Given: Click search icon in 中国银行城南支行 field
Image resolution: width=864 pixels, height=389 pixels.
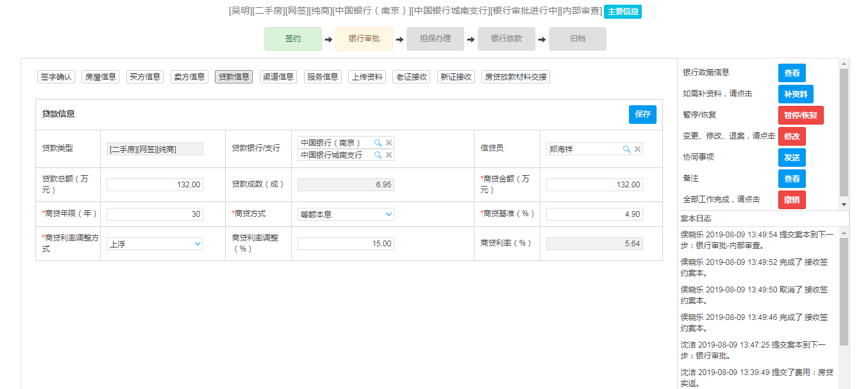Looking at the screenshot, I should point(378,155).
